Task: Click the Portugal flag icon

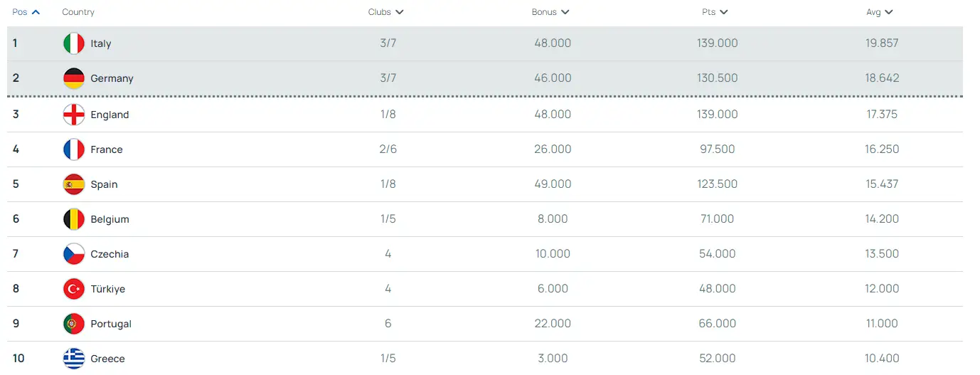Action: [x=74, y=324]
